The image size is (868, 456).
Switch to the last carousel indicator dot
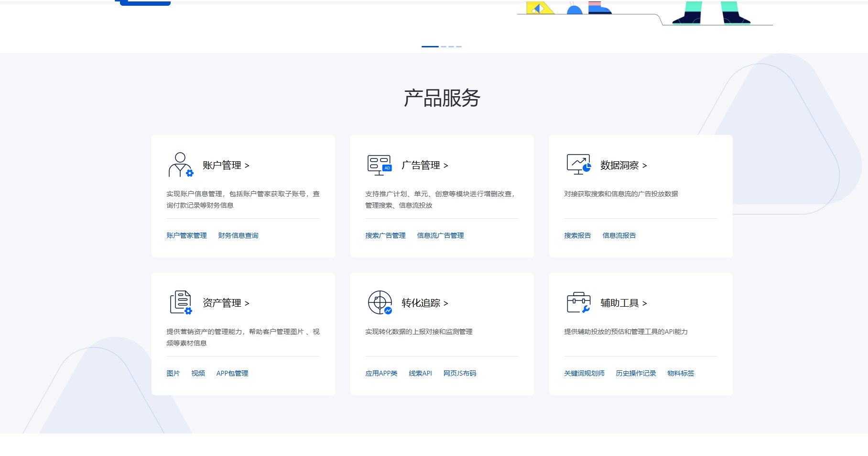[x=459, y=46]
